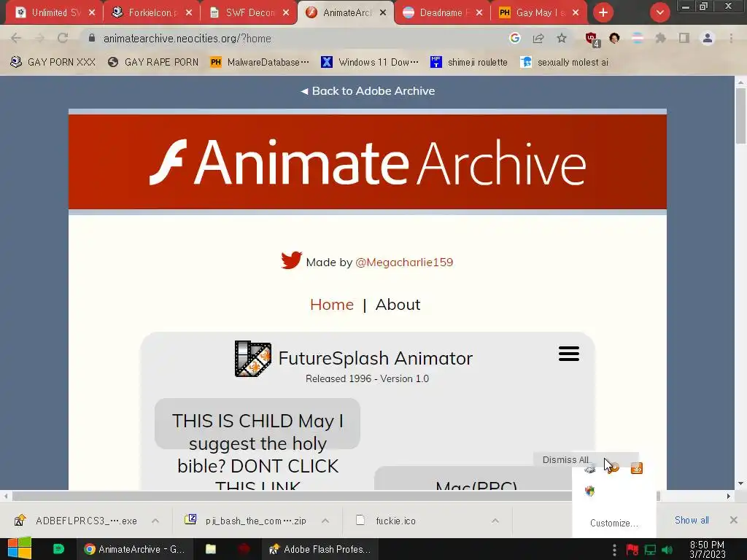Image resolution: width=747 pixels, height=560 pixels.
Task: Click the horizontal page scrollbar
Action: coord(336,496)
